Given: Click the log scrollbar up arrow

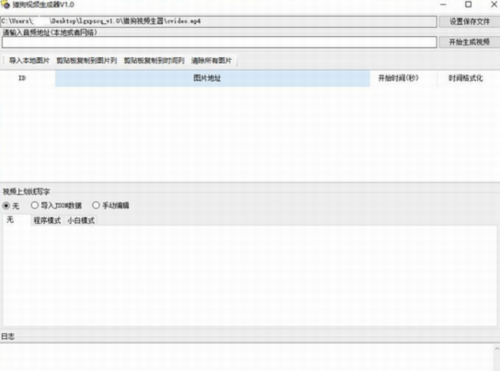Looking at the screenshot, I should 497,349.
